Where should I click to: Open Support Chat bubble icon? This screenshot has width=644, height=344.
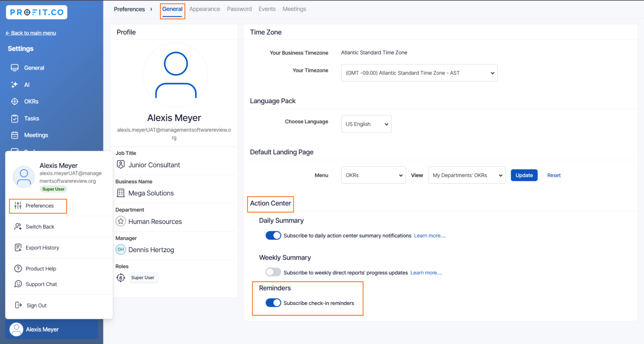tap(18, 284)
